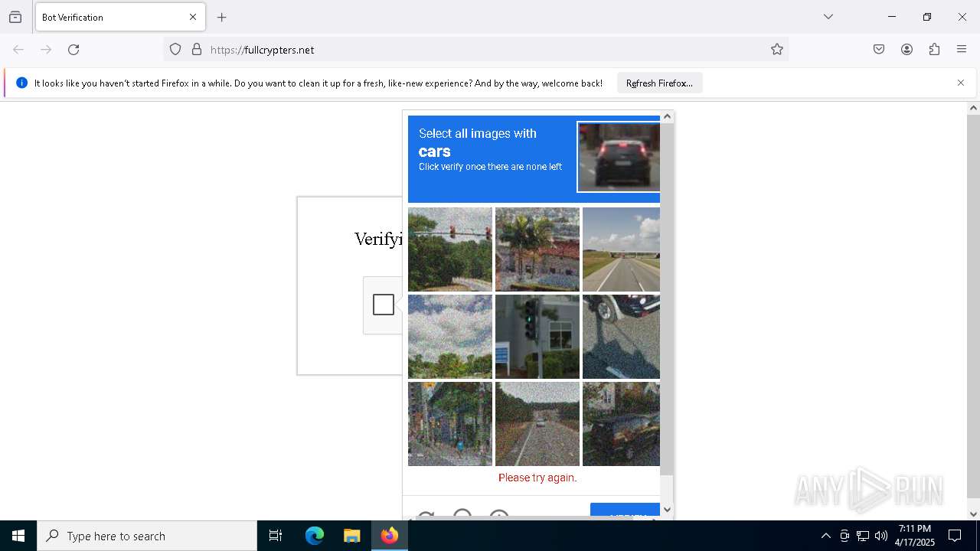Click page scrollbar down arrow
The image size is (980, 551).
point(973,514)
